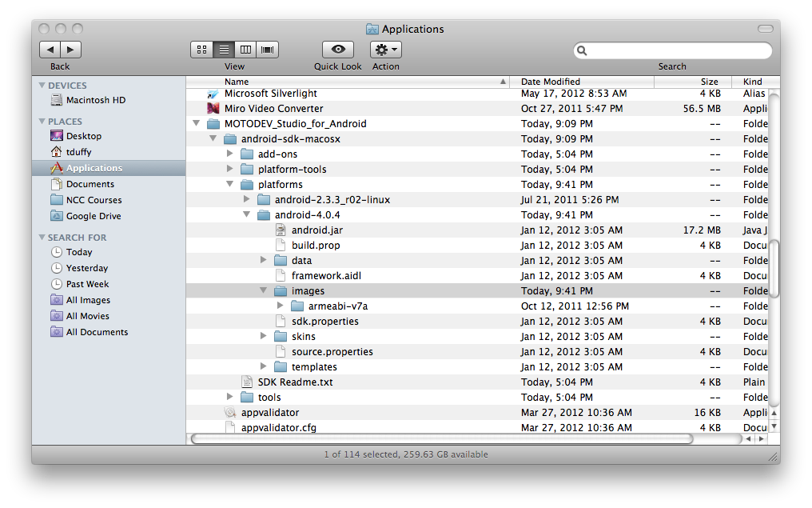Expand the tools folder
This screenshot has width=812, height=508.
click(x=230, y=397)
